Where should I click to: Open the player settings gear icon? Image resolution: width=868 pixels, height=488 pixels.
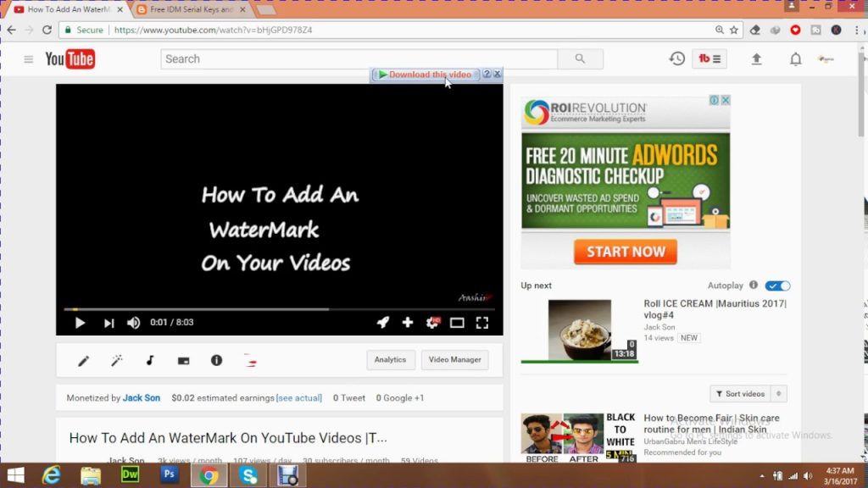(x=432, y=323)
